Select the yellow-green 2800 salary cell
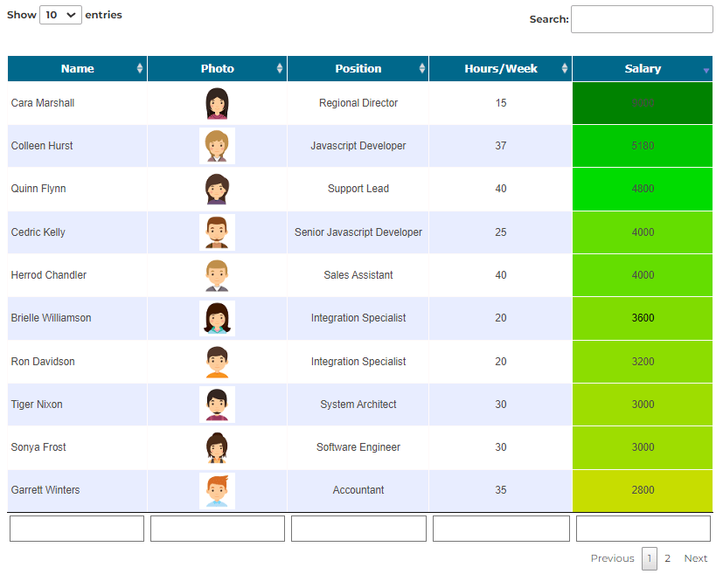This screenshot has height=588, width=723. click(643, 491)
